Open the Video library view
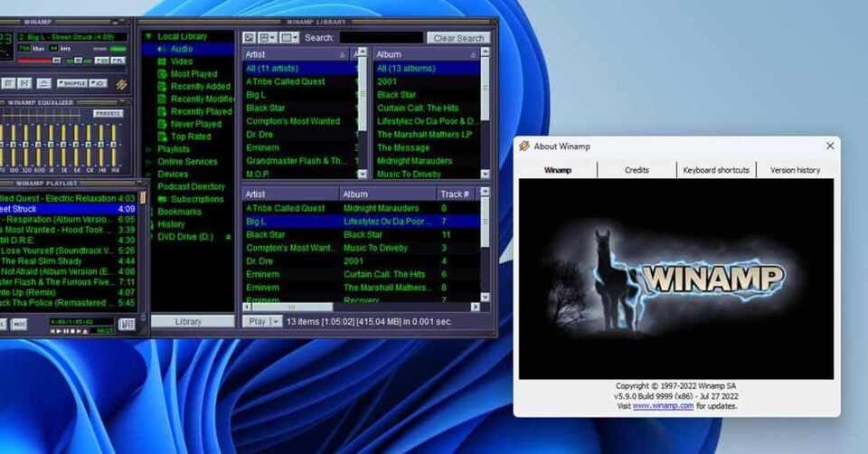868x454 pixels. [181, 61]
